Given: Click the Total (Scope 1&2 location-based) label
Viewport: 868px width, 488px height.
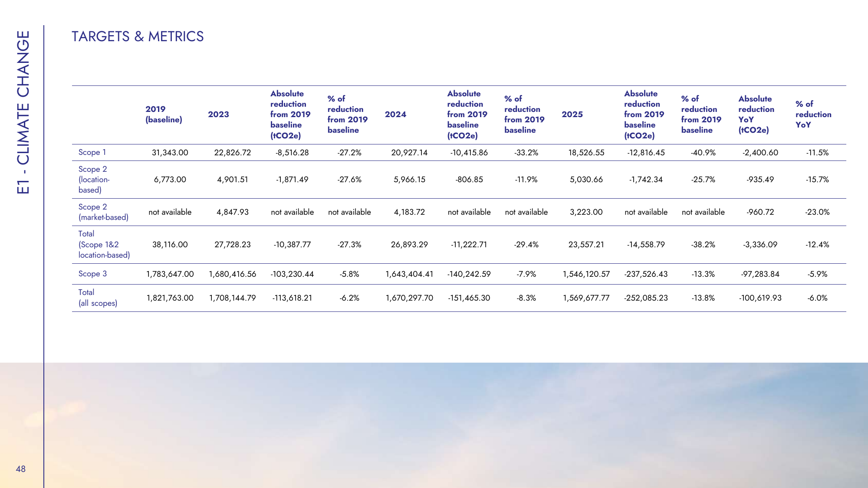Looking at the screenshot, I should coord(104,245).
